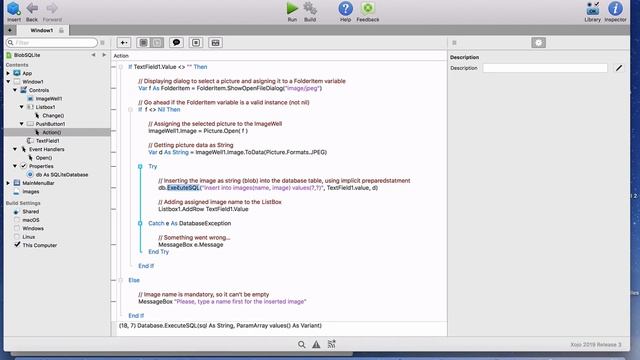
Task: Click the gear button in Inspector header
Action: (538, 42)
